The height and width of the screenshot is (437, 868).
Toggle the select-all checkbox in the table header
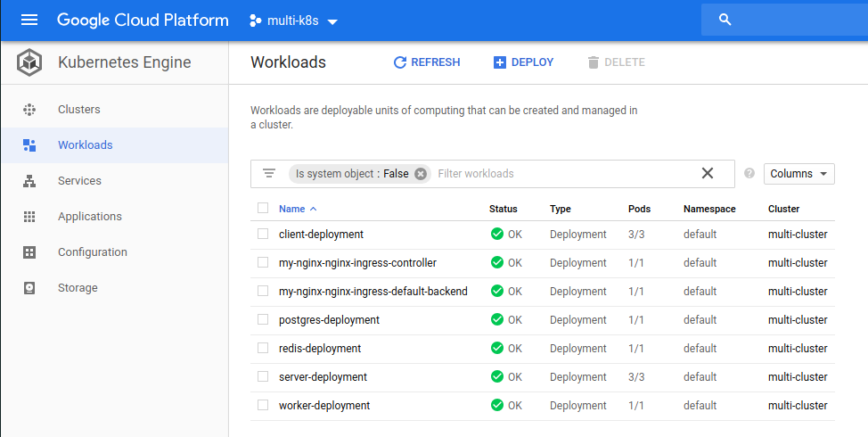(263, 208)
